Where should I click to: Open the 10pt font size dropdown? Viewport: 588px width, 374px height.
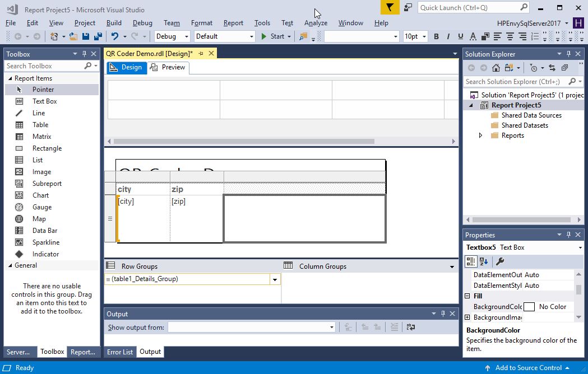pos(415,36)
